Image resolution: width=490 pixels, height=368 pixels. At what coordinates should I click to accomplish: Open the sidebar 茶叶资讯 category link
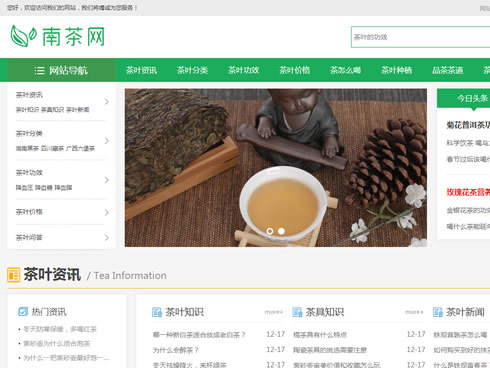point(29,95)
